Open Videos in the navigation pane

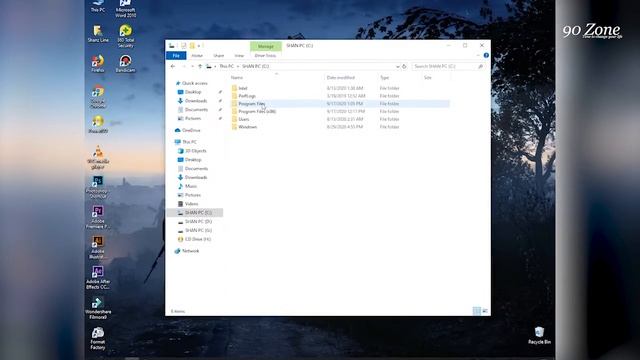[x=191, y=204]
